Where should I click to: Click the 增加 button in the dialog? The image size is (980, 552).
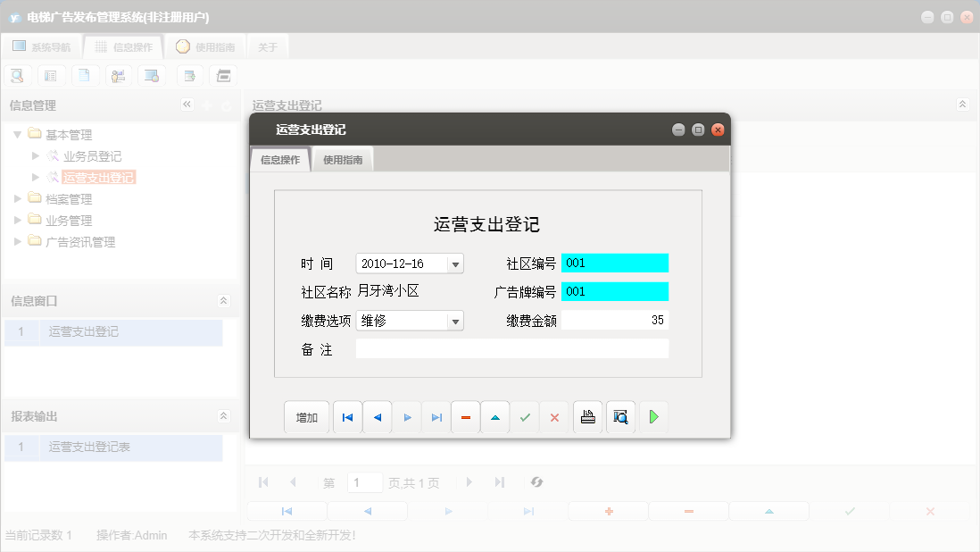tap(306, 416)
